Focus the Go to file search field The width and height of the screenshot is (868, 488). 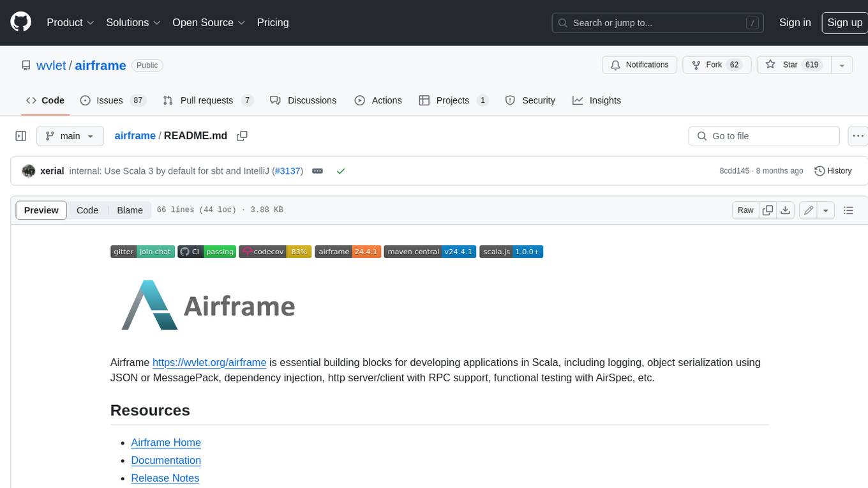click(764, 136)
